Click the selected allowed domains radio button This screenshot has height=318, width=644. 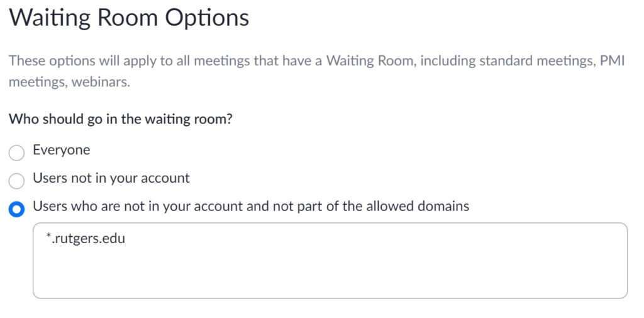click(x=16, y=209)
